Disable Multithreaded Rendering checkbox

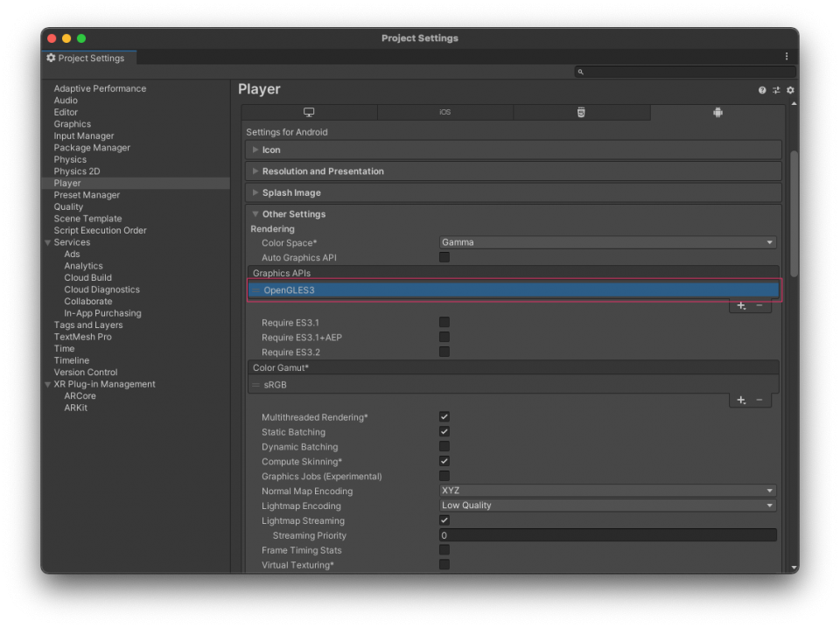click(x=444, y=416)
